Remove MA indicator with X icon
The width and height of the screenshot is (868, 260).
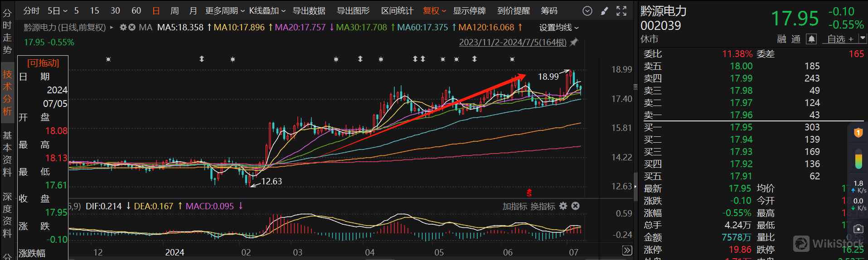[131, 28]
